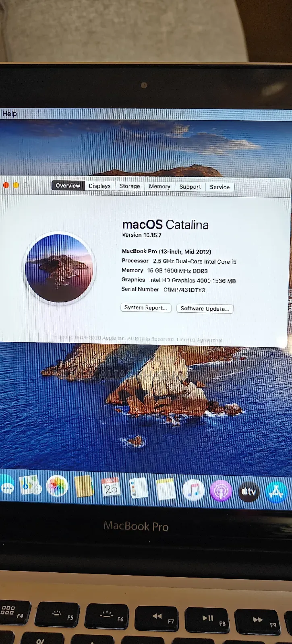This screenshot has height=644, width=292.
Task: Click the Intel HD Graphics 4000 1536 MB text
Action: pyautogui.click(x=193, y=281)
